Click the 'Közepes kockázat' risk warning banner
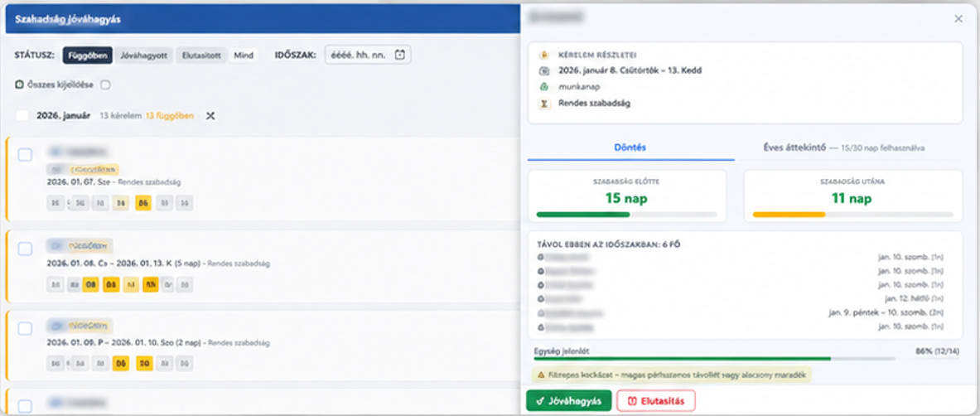 coord(672,375)
